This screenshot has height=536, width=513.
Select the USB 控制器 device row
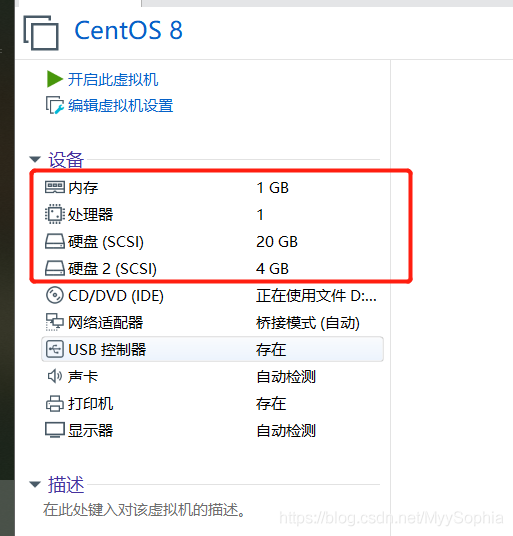[x=212, y=349]
